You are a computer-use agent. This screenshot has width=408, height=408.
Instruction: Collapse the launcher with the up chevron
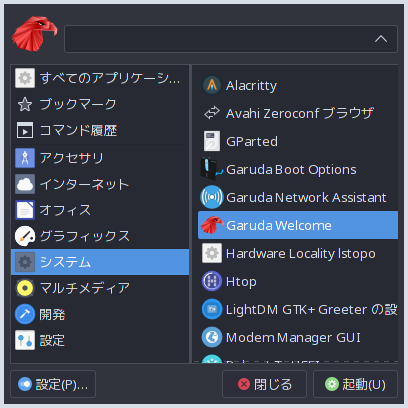pyautogui.click(x=381, y=39)
